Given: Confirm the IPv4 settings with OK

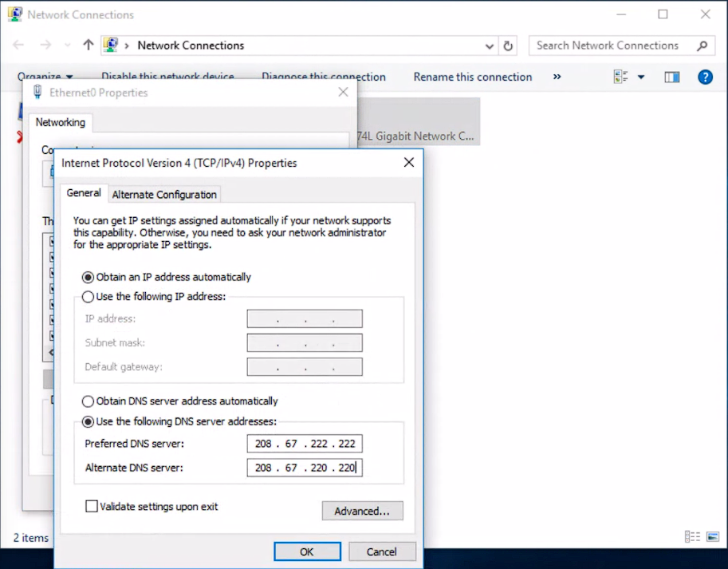Looking at the screenshot, I should (307, 551).
